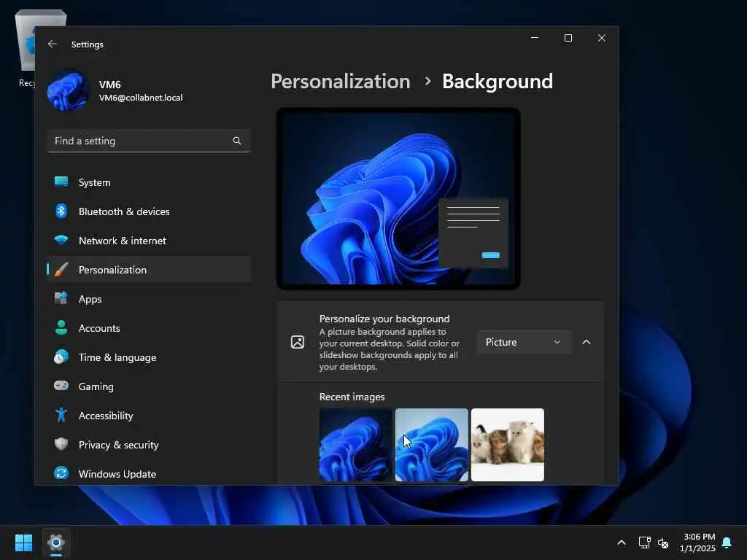The width and height of the screenshot is (747, 560).
Task: Click the Windows Update sync icon
Action: (61, 473)
